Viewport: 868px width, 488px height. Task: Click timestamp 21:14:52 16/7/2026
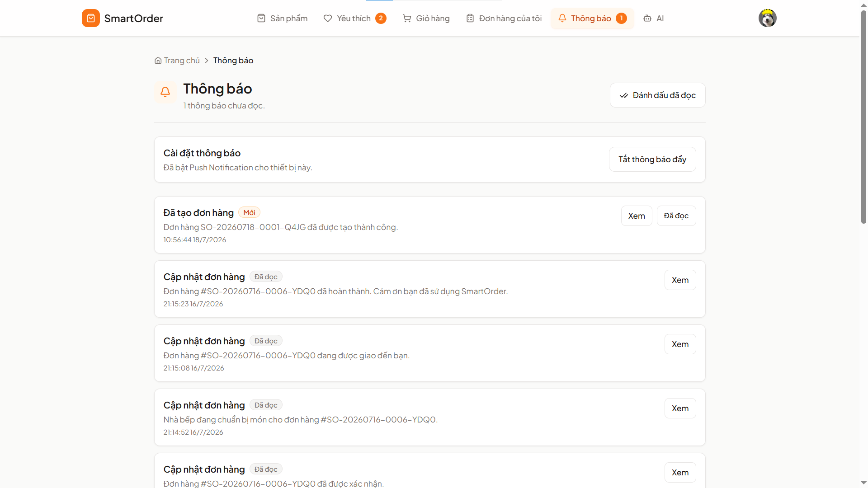193,432
